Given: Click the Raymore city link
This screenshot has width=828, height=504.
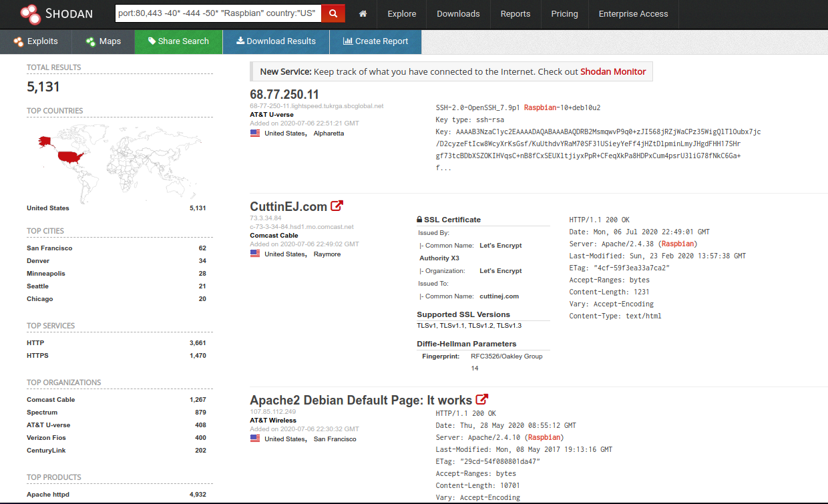Looking at the screenshot, I should tap(327, 254).
